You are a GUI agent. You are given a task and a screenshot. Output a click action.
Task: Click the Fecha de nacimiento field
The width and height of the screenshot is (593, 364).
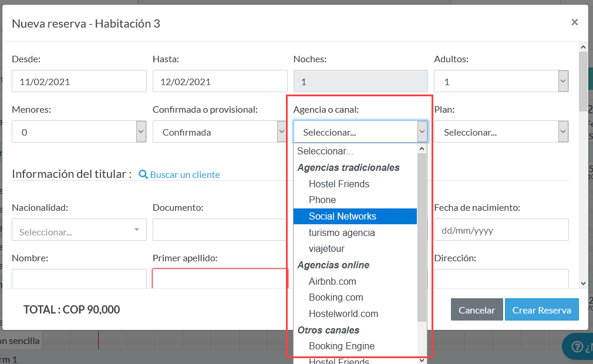501,230
